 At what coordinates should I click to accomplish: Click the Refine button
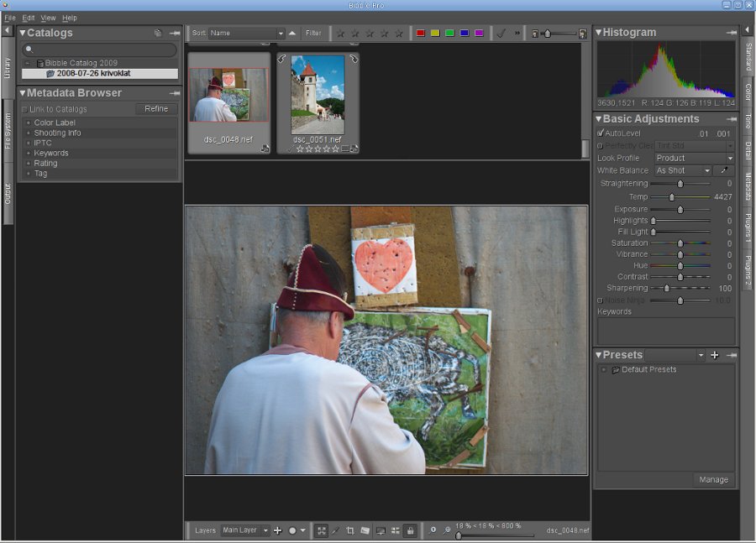156,109
